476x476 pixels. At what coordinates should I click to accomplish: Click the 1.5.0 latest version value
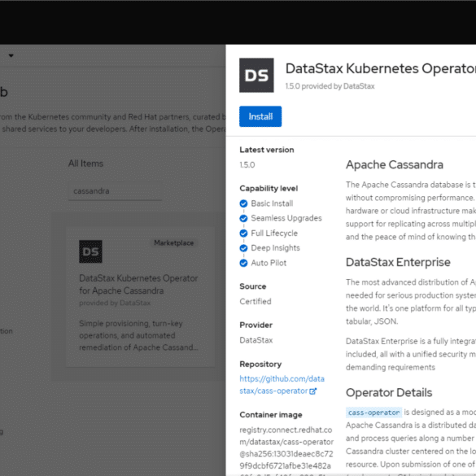tap(247, 165)
